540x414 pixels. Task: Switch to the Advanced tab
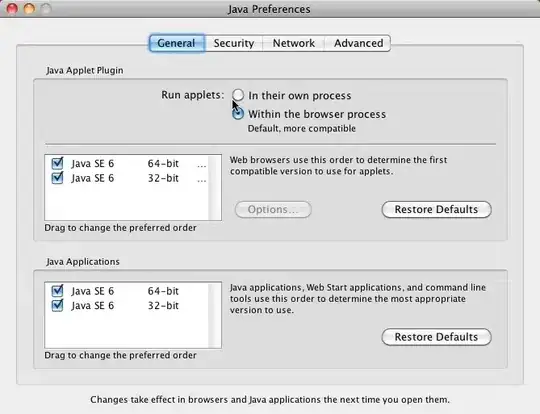click(x=358, y=43)
